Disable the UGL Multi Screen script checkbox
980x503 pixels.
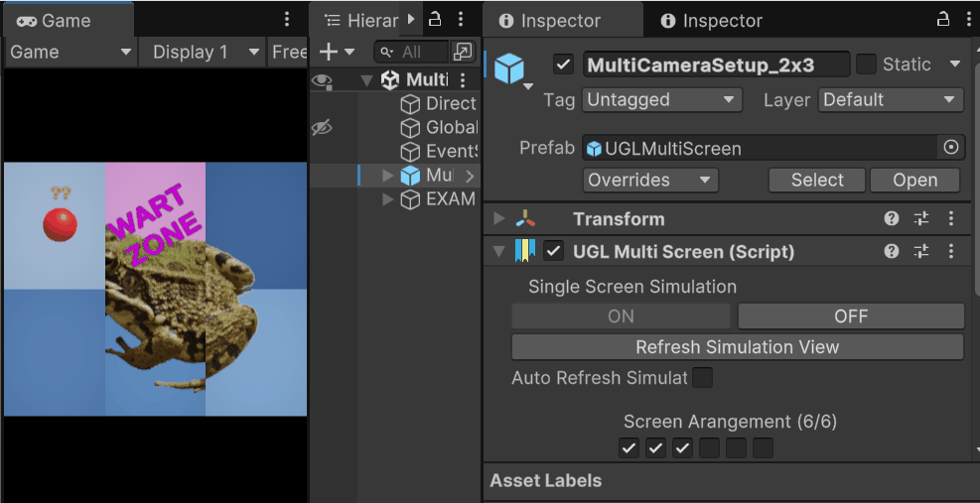[554, 252]
